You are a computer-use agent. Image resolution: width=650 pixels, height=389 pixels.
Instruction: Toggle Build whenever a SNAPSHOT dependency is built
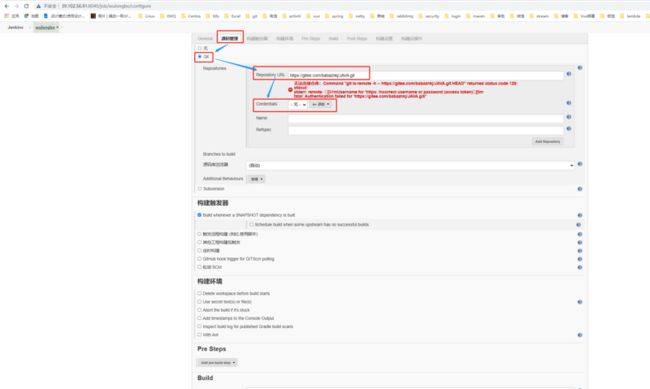(x=199, y=215)
